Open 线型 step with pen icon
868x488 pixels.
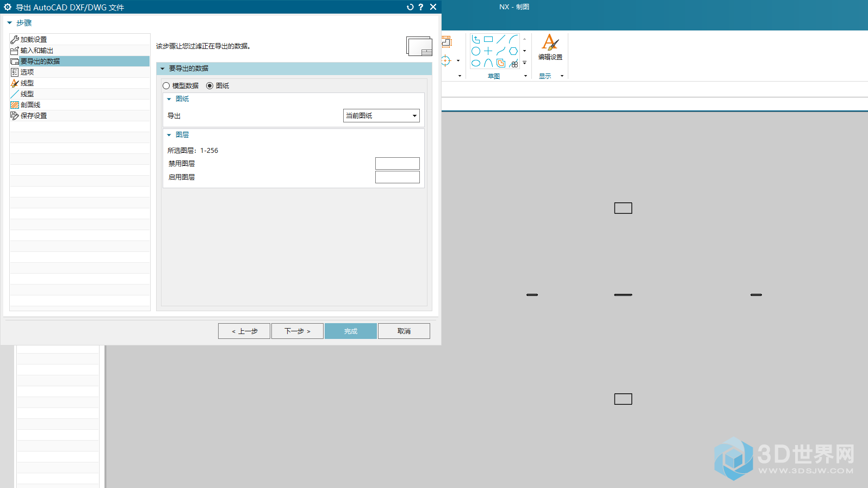coord(79,83)
